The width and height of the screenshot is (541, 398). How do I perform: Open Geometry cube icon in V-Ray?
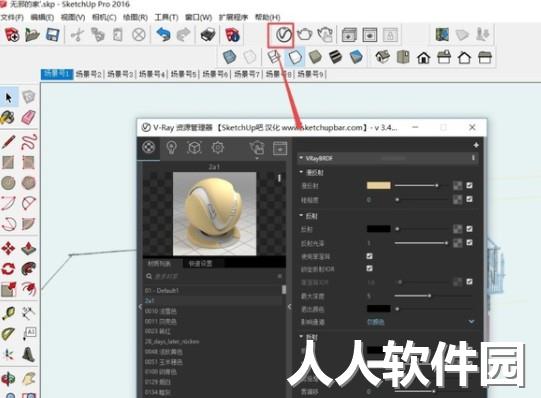194,148
